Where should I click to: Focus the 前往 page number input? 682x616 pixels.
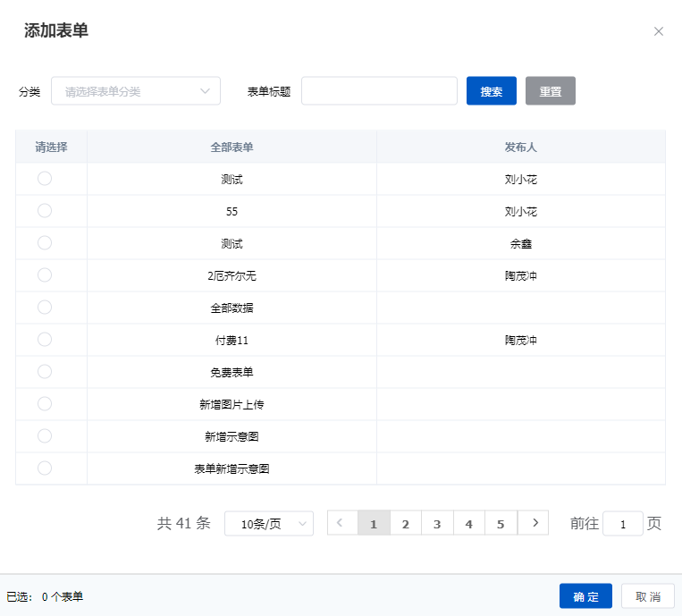[x=622, y=524]
